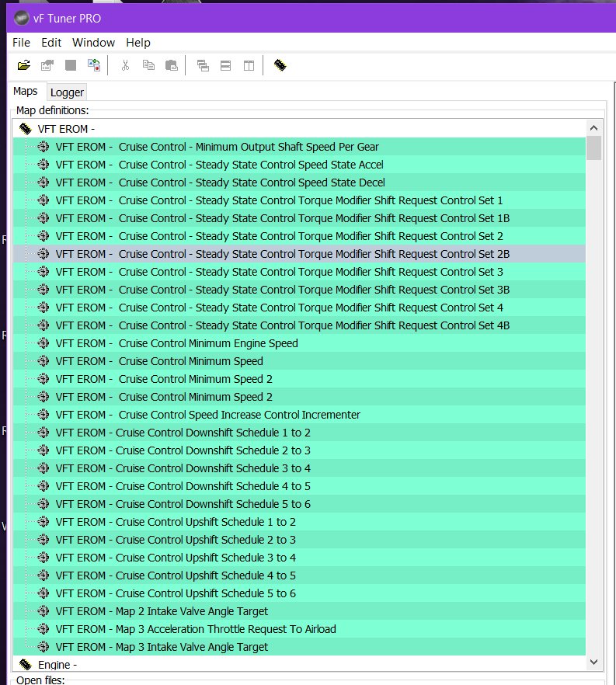Click the cascade windows toolbar icon
This screenshot has width=616, height=685.
pyautogui.click(x=203, y=65)
